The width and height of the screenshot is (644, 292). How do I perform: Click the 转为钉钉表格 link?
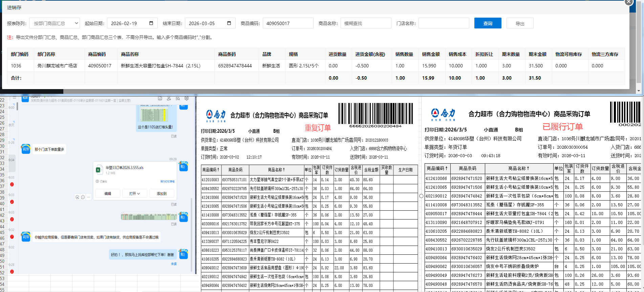tap(167, 182)
